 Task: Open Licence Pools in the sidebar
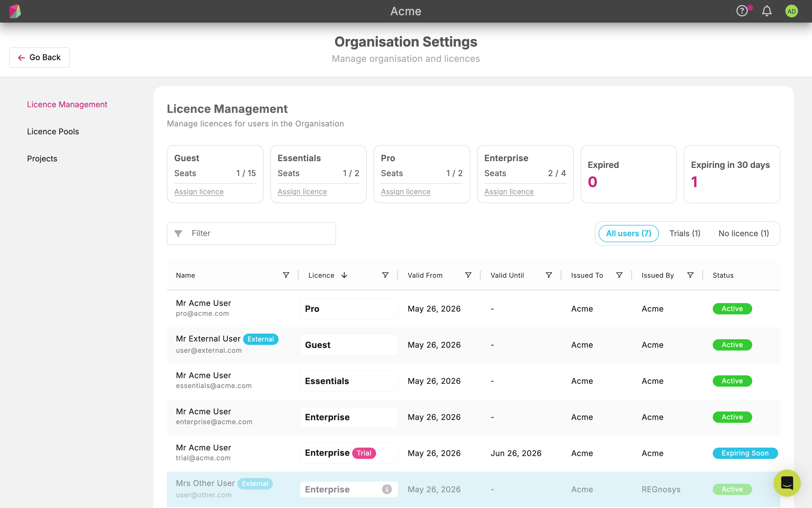(53, 131)
